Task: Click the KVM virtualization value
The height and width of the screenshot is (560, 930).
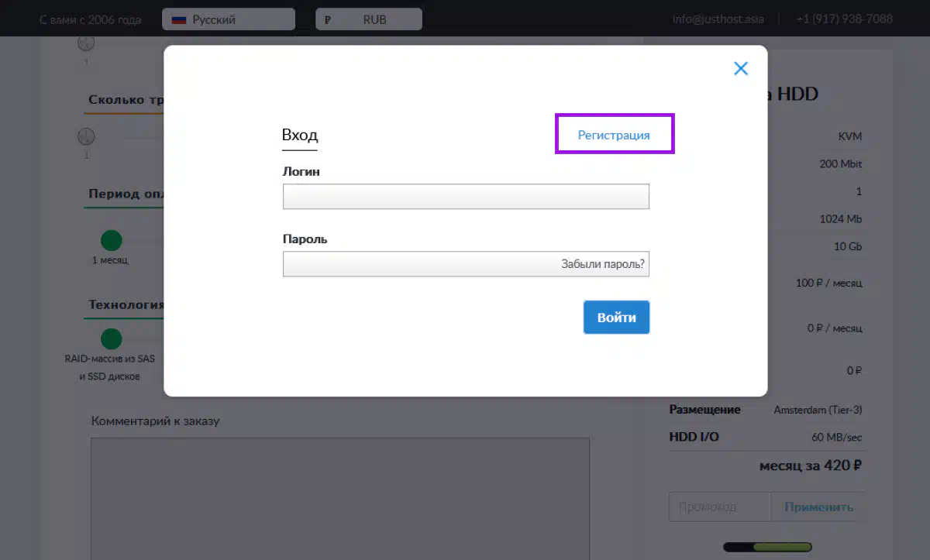Action: (x=850, y=136)
